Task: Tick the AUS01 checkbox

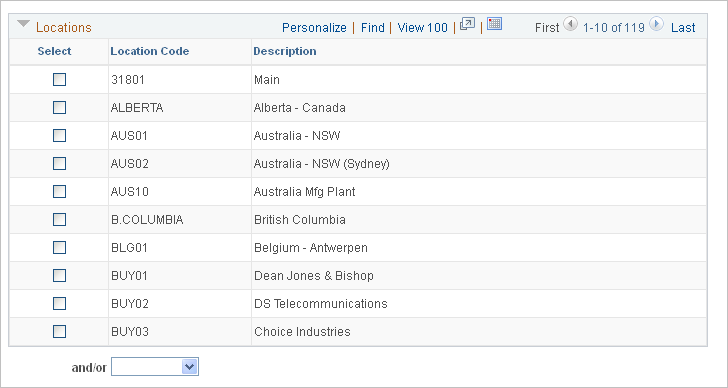Action: tap(59, 136)
